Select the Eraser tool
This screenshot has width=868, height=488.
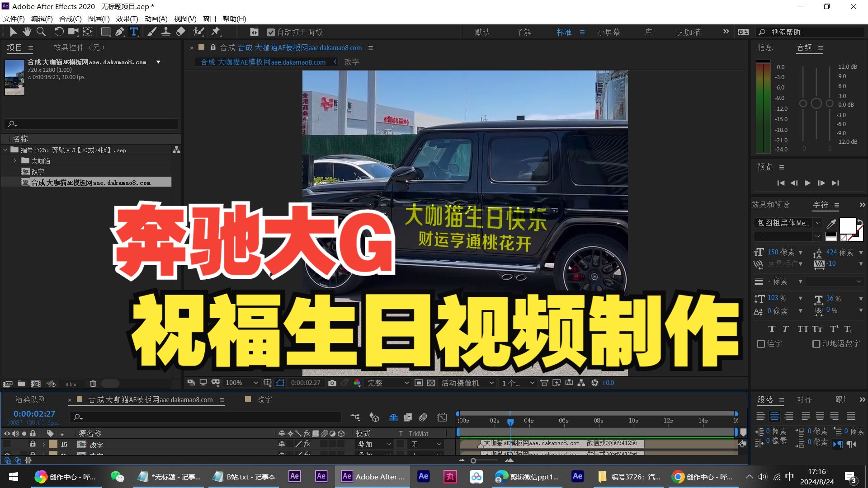pos(180,32)
